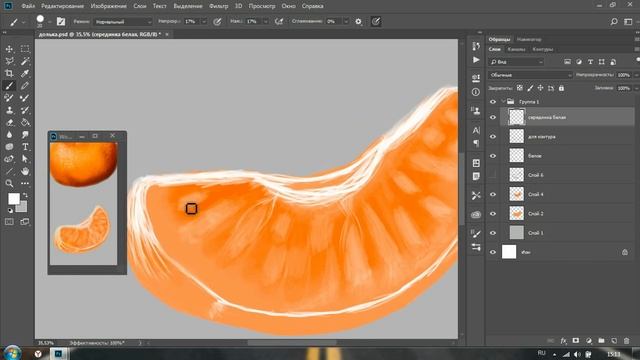Select the Rectangular Marquee tool
This screenshot has height=360, width=640.
pyautogui.click(x=25, y=49)
